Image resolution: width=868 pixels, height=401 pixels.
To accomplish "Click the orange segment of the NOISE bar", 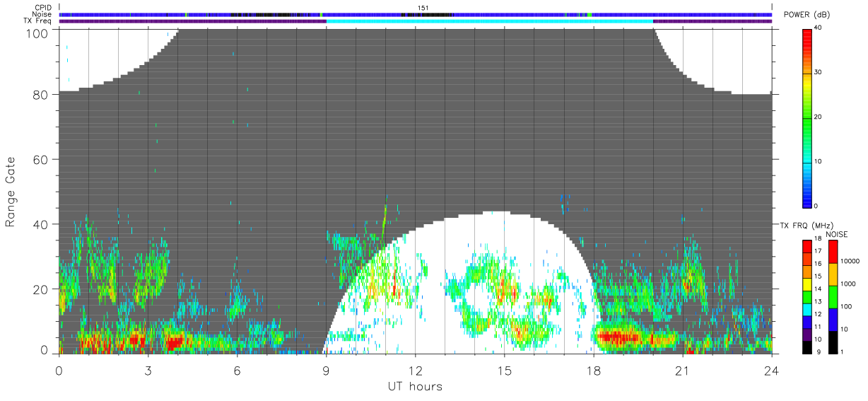I will tap(833, 274).
